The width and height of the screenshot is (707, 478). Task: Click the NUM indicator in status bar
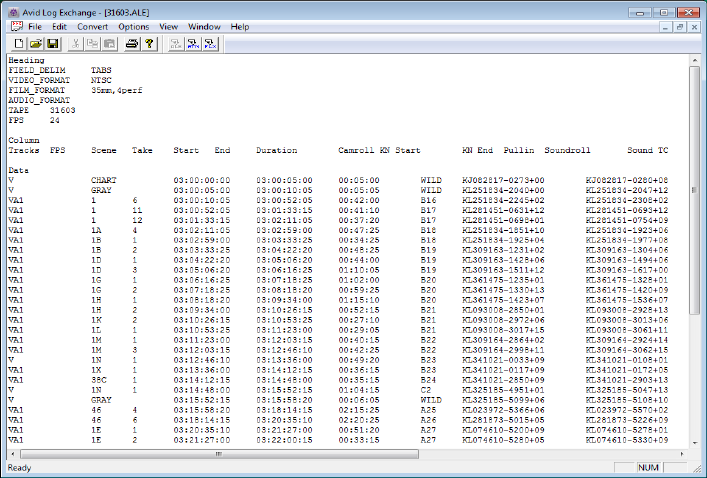(x=648, y=468)
